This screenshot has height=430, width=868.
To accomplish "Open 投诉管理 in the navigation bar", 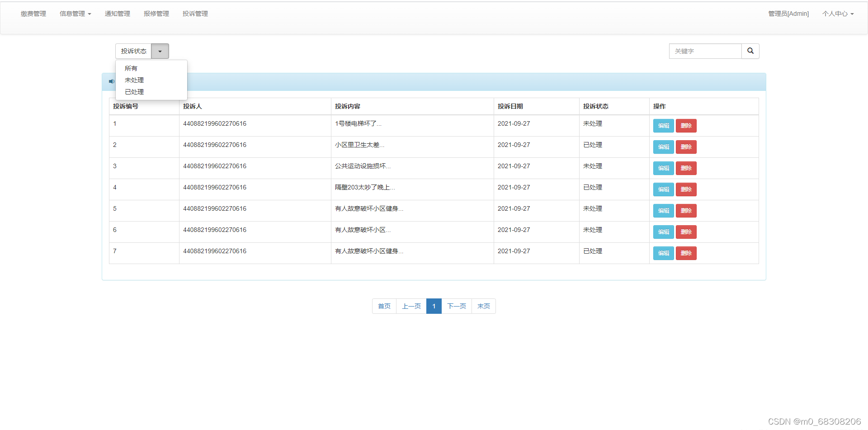I will point(195,14).
